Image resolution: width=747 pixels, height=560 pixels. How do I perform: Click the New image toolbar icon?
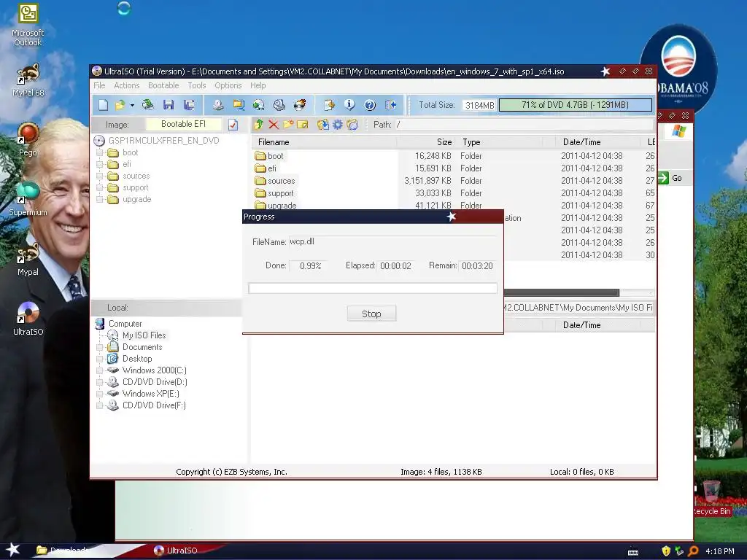point(103,105)
